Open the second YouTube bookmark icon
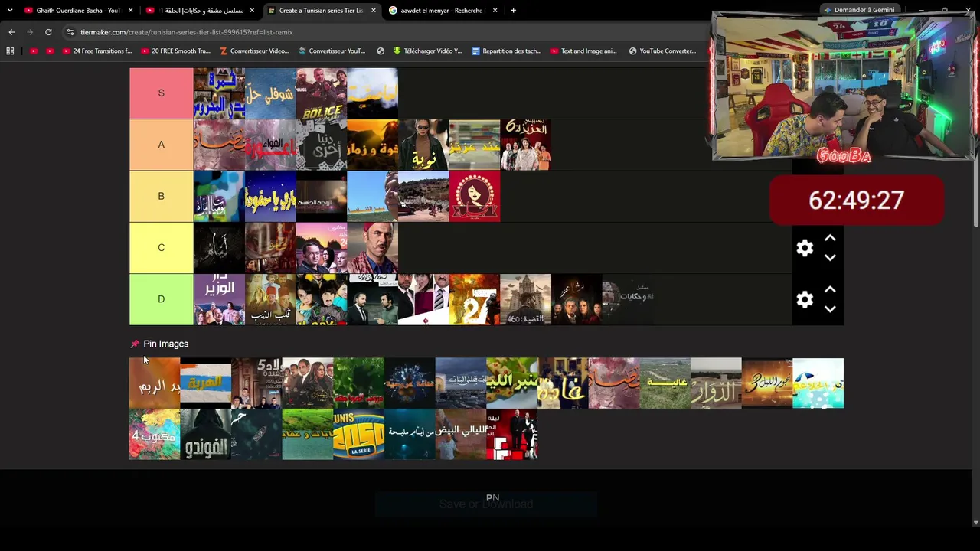Viewport: 980px width, 551px height. click(x=50, y=51)
